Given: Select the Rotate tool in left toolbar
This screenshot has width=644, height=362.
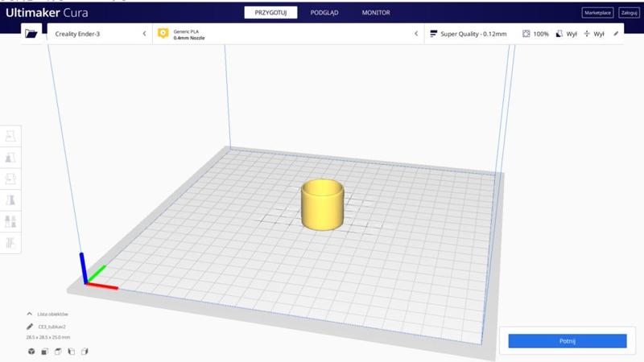Looking at the screenshot, I should pos(10,179).
